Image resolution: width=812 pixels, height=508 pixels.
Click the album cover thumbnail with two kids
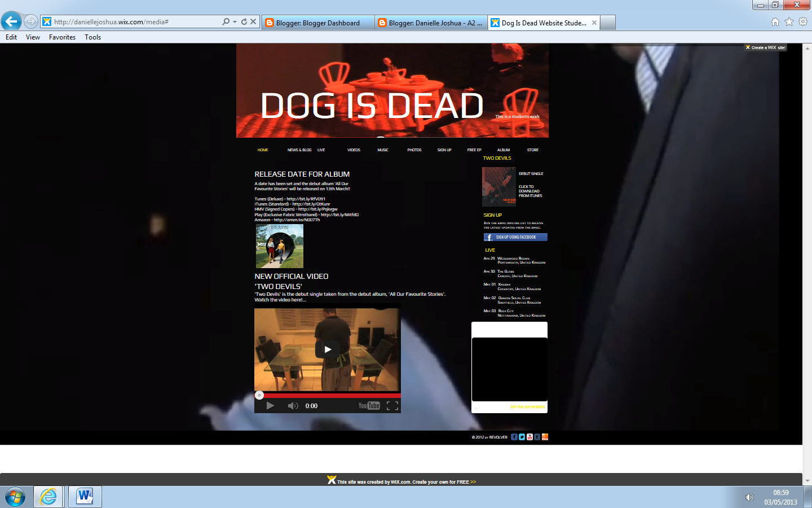pyautogui.click(x=280, y=246)
